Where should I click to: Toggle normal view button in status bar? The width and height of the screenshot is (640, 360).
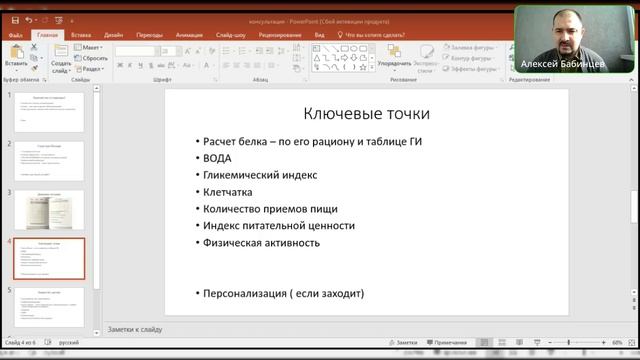pos(484,342)
